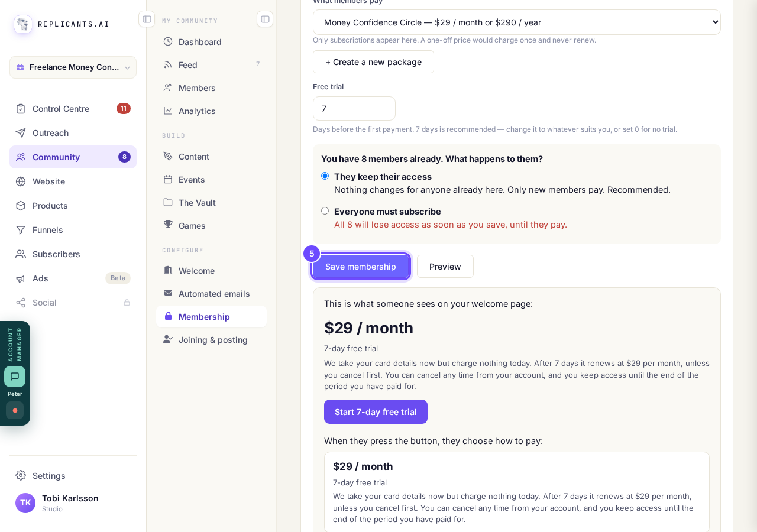Screen dimensions: 757x532
Task: Select the Membership menu item
Action: click(211, 316)
